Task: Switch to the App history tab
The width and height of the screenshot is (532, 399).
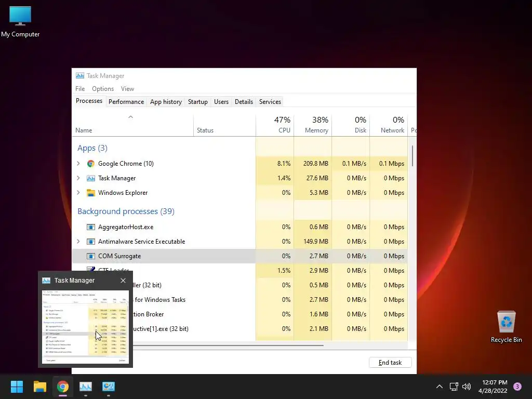Action: [x=166, y=102]
